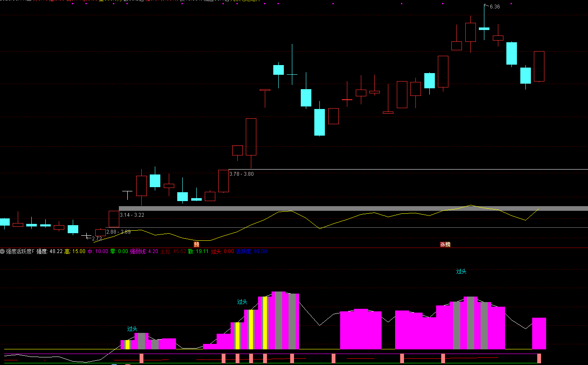Select the 活跃度 99.00 readout
588x365 pixels.
coord(251,251)
